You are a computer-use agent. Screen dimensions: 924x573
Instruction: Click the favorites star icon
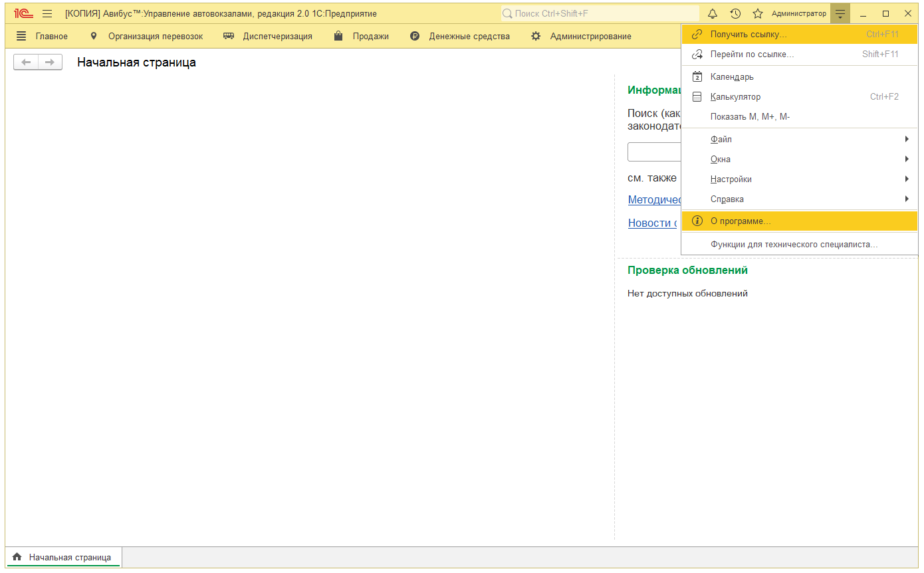tap(757, 13)
